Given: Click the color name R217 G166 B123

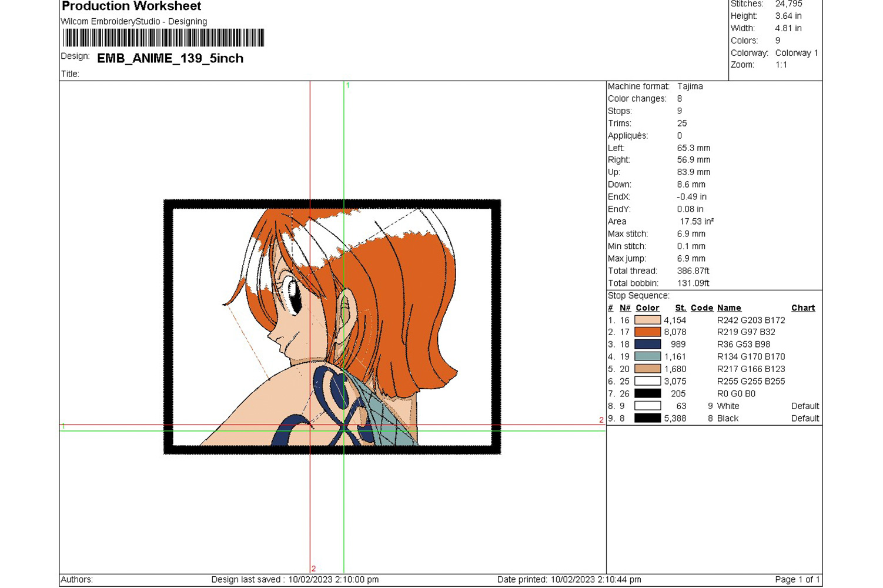Looking at the screenshot, I should pyautogui.click(x=751, y=369).
